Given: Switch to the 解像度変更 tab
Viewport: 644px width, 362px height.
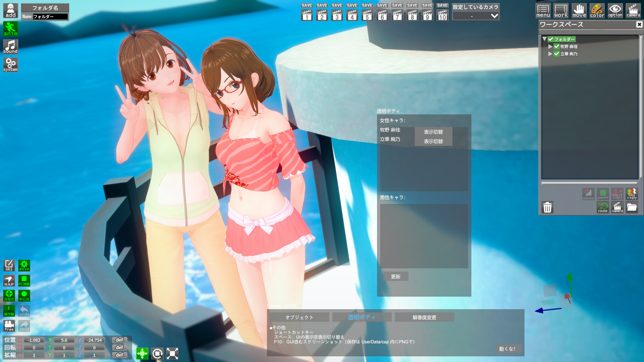Looking at the screenshot, I should coord(424,317).
